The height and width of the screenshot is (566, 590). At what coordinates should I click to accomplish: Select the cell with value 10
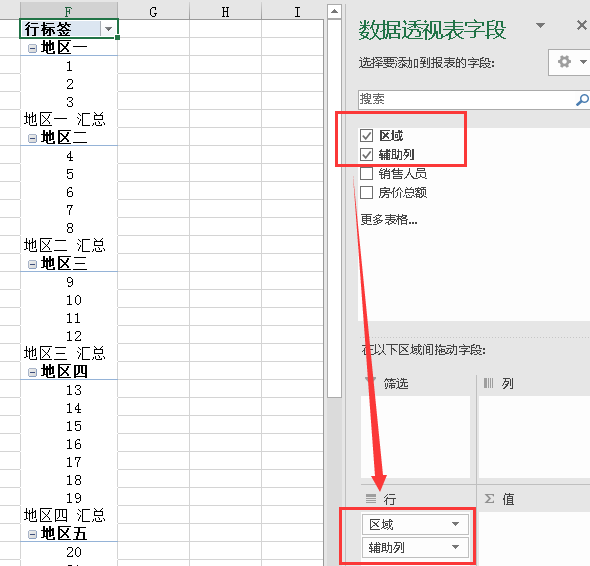[x=69, y=300]
